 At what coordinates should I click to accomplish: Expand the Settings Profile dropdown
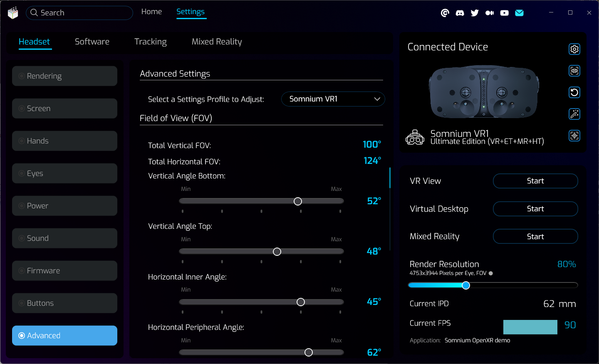click(x=333, y=99)
